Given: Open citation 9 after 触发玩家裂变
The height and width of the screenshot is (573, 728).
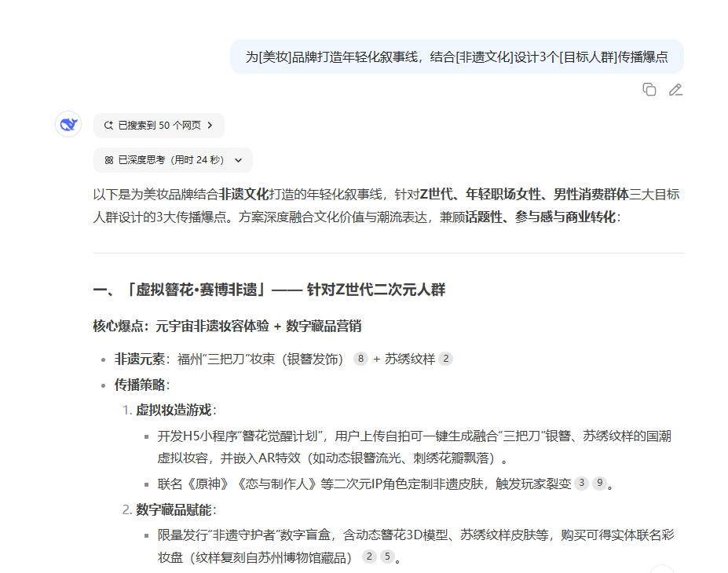Looking at the screenshot, I should point(599,484).
